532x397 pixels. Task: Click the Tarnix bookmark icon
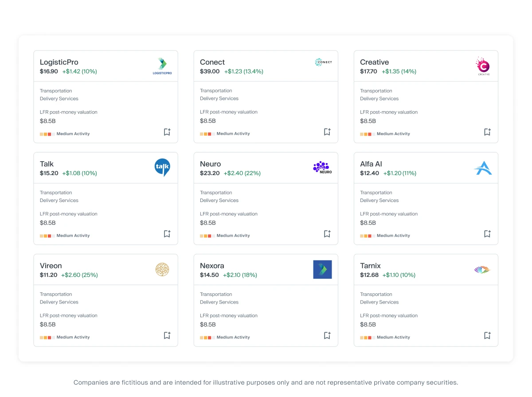pos(487,335)
